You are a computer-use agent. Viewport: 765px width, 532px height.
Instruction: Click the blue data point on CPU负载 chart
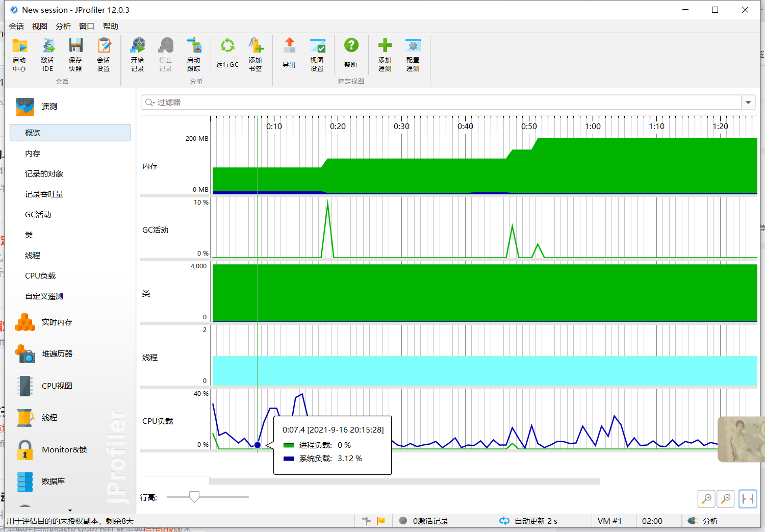click(258, 445)
